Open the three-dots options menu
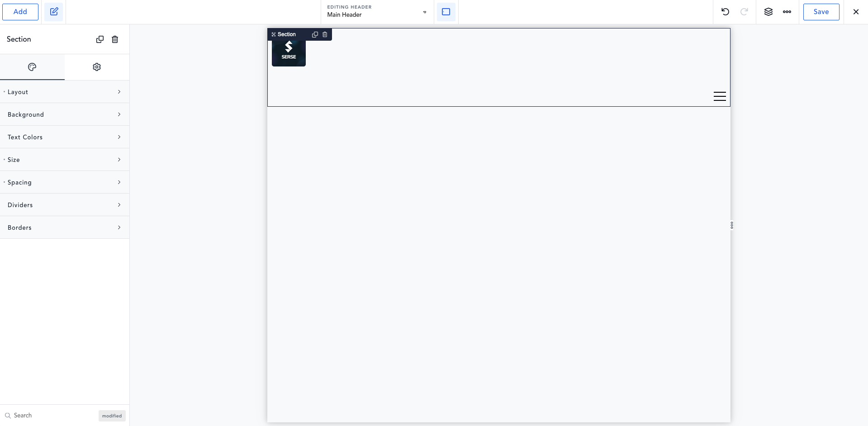The image size is (868, 426). pyautogui.click(x=787, y=12)
